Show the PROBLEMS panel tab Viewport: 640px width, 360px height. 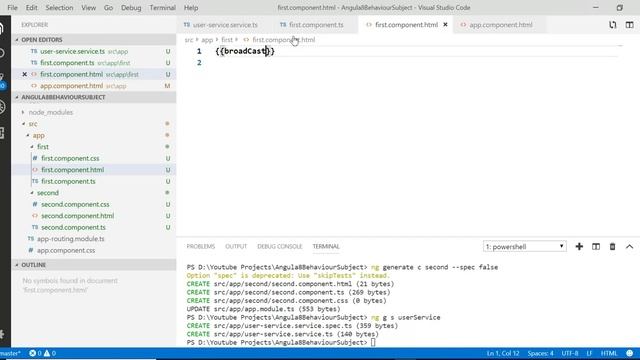coord(200,247)
